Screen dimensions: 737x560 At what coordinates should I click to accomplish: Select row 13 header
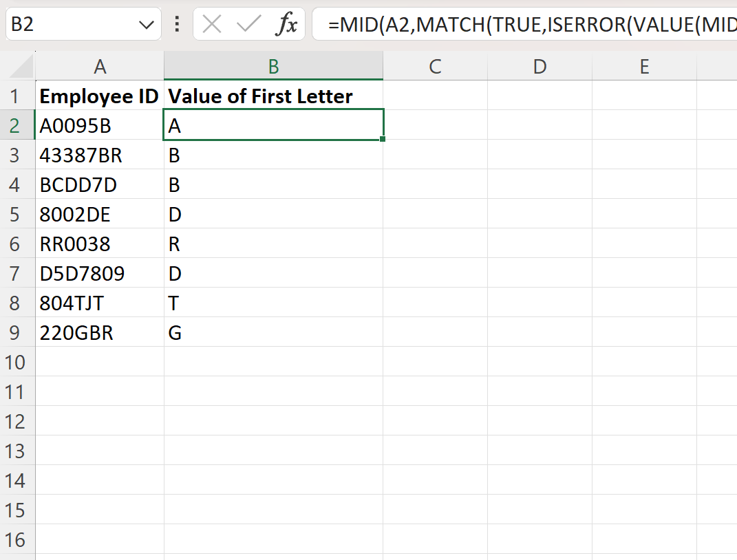click(x=17, y=451)
